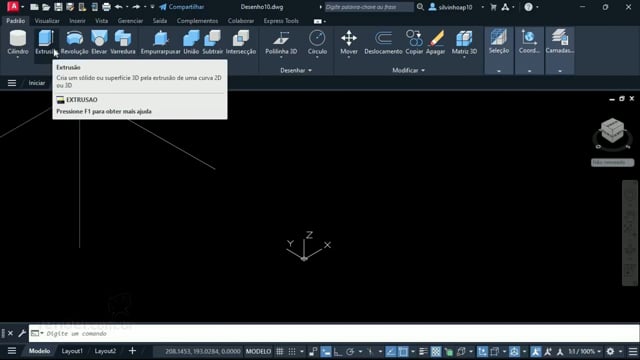Select the Cilindro solid tool

18,42
